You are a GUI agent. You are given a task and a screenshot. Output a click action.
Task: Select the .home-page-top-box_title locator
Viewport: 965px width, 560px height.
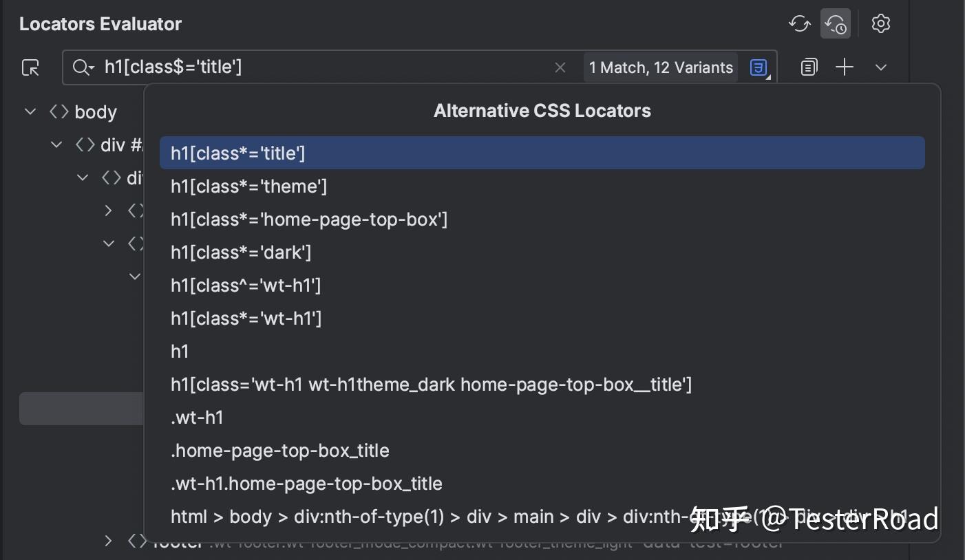pos(280,450)
